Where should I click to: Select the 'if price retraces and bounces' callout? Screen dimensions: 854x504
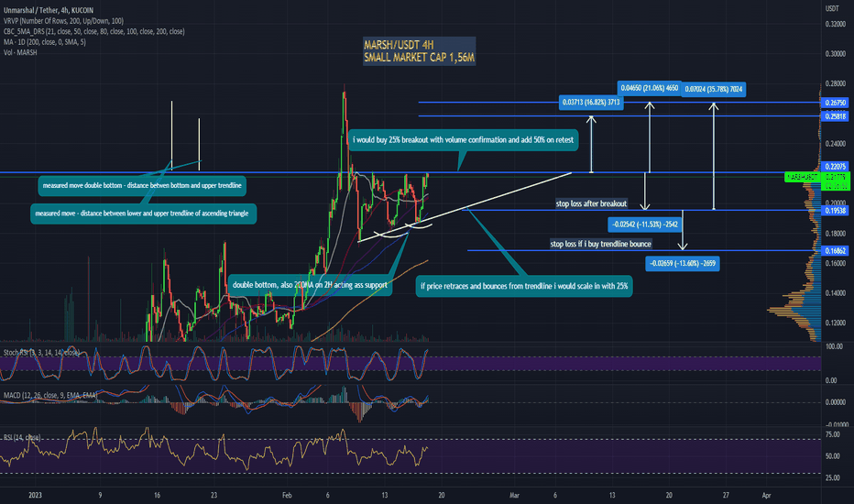(524, 286)
